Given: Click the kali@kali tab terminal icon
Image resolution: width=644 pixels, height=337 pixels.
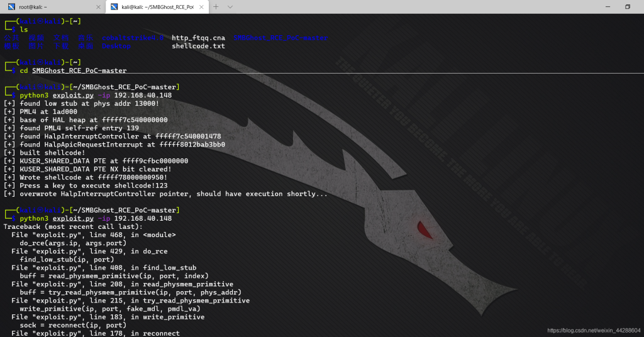Looking at the screenshot, I should click(114, 7).
